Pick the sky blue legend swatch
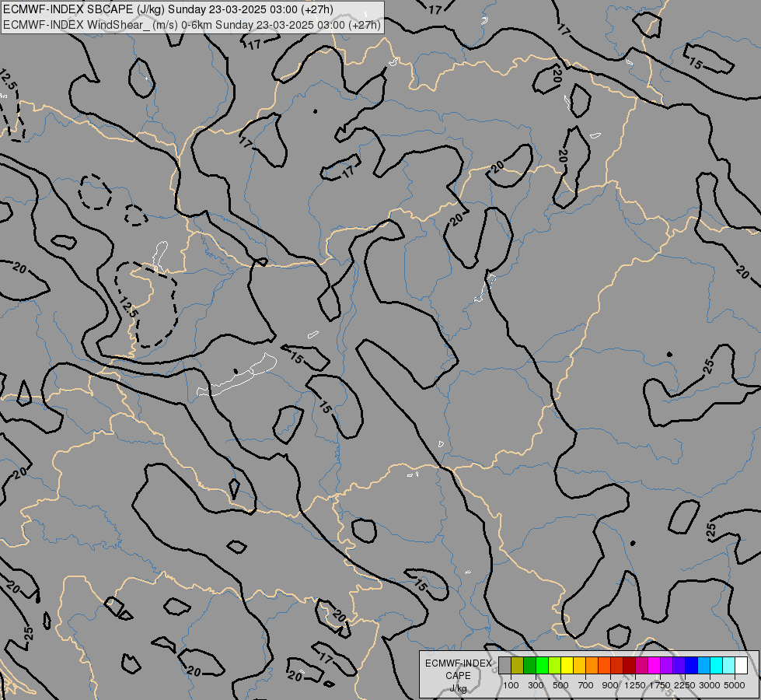The width and height of the screenshot is (761, 700). click(x=703, y=665)
